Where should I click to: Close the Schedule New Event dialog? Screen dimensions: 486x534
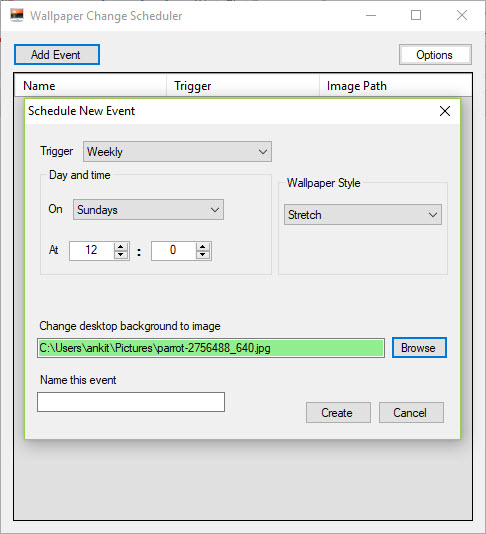coord(445,111)
